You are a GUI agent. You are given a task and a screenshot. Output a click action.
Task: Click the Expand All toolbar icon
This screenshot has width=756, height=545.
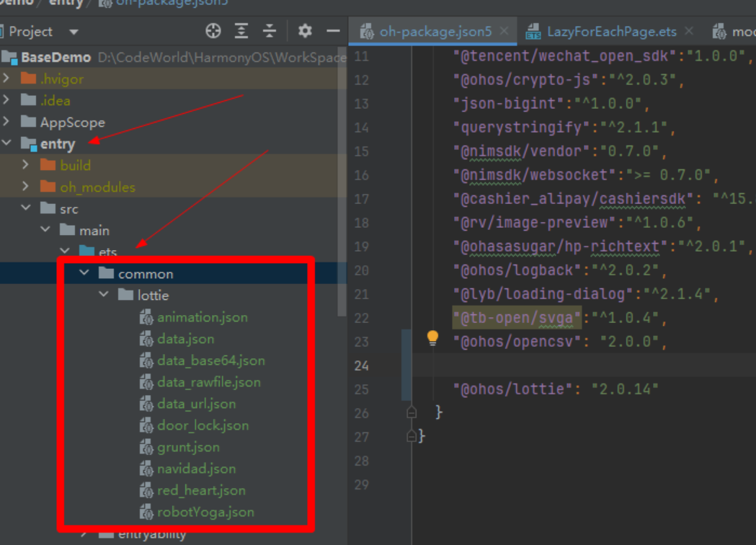(x=241, y=31)
